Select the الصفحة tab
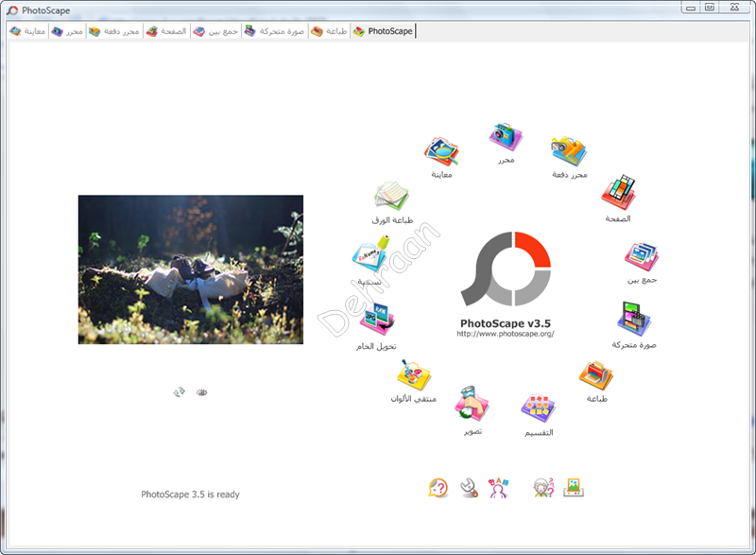The image size is (756, 555). pyautogui.click(x=166, y=31)
